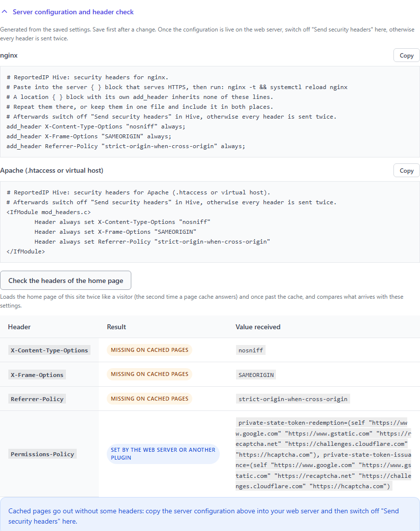The height and width of the screenshot is (531, 420).
Task: Click the nginx code block
Action: tap(210, 112)
